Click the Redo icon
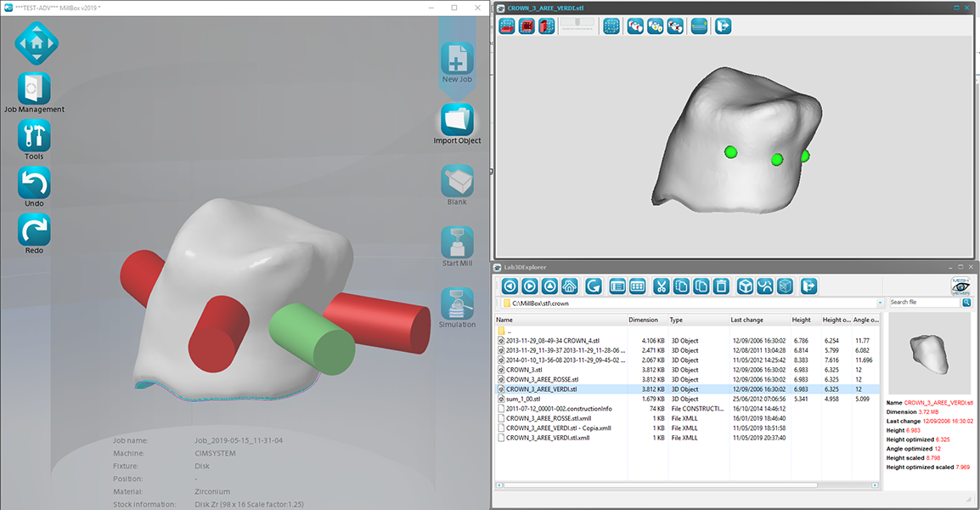Image resolution: width=980 pixels, height=510 pixels. point(34,229)
